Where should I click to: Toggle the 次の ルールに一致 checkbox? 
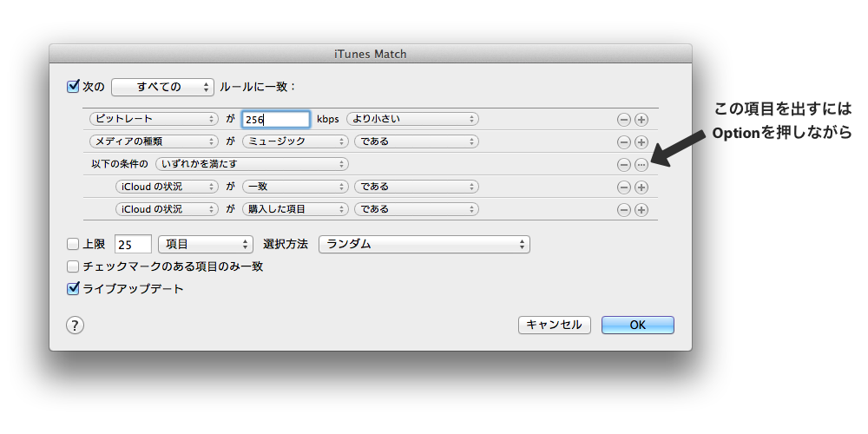click(73, 86)
